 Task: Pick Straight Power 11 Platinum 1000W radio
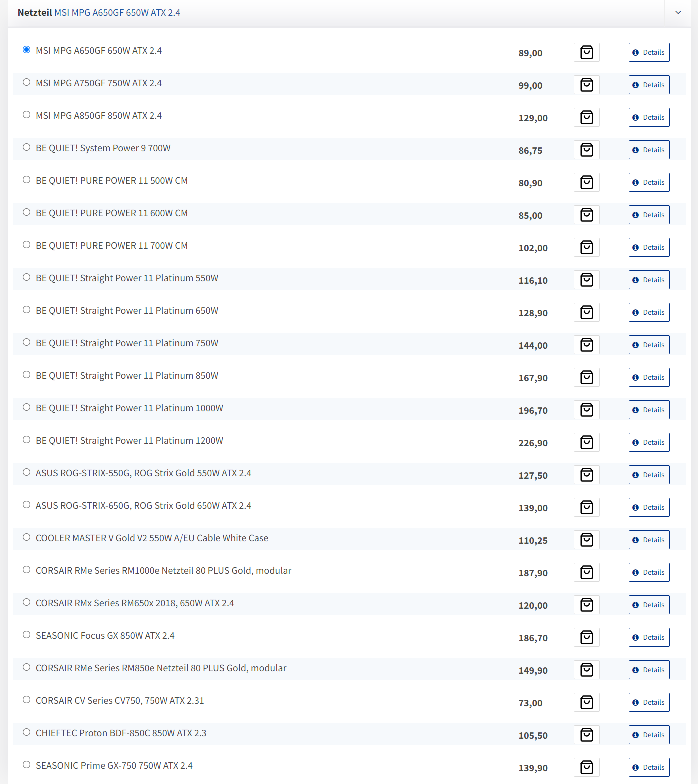27,407
